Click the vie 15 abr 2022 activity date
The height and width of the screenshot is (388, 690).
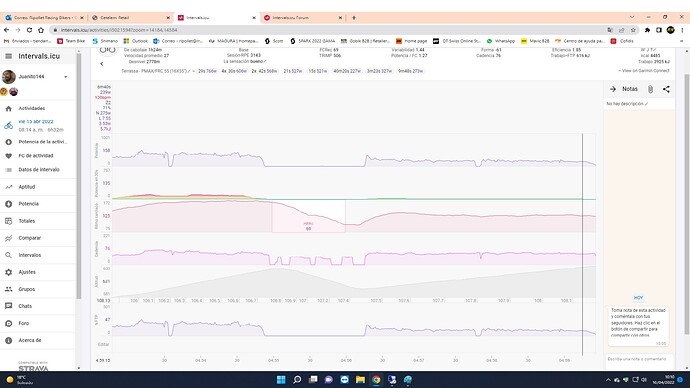[36, 121]
